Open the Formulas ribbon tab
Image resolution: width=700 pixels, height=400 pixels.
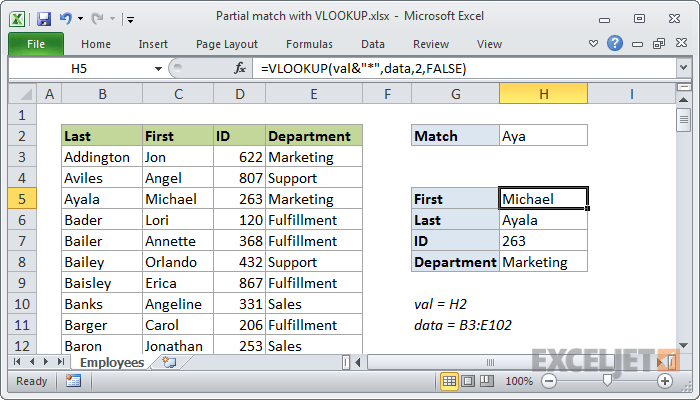(309, 44)
